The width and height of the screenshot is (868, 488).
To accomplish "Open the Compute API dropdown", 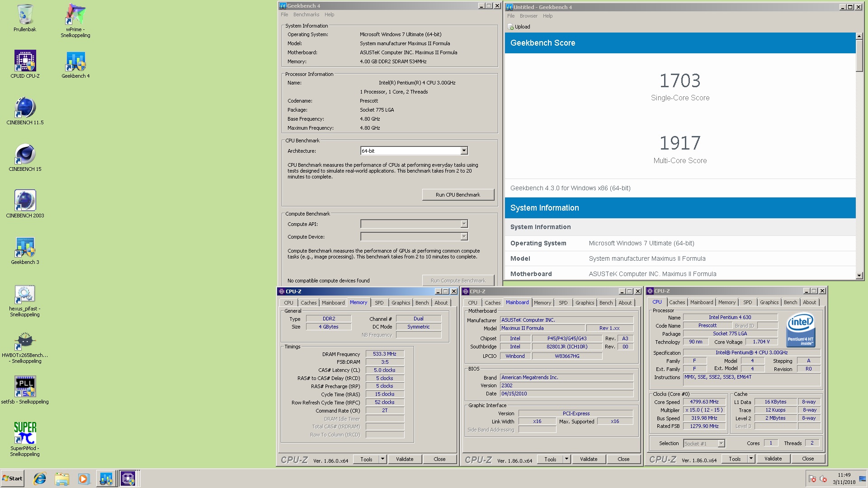I will click(x=464, y=224).
